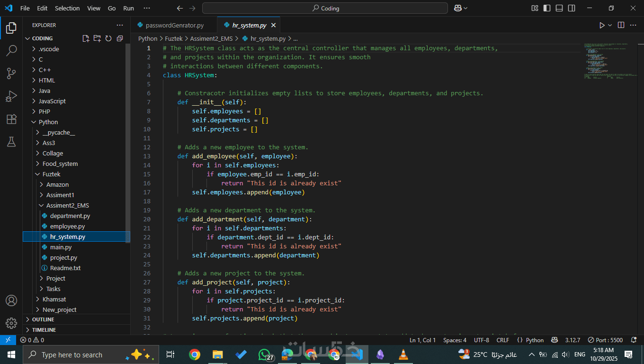
Task: Click the Spaces: 4 indentation setting
Action: pos(455,340)
